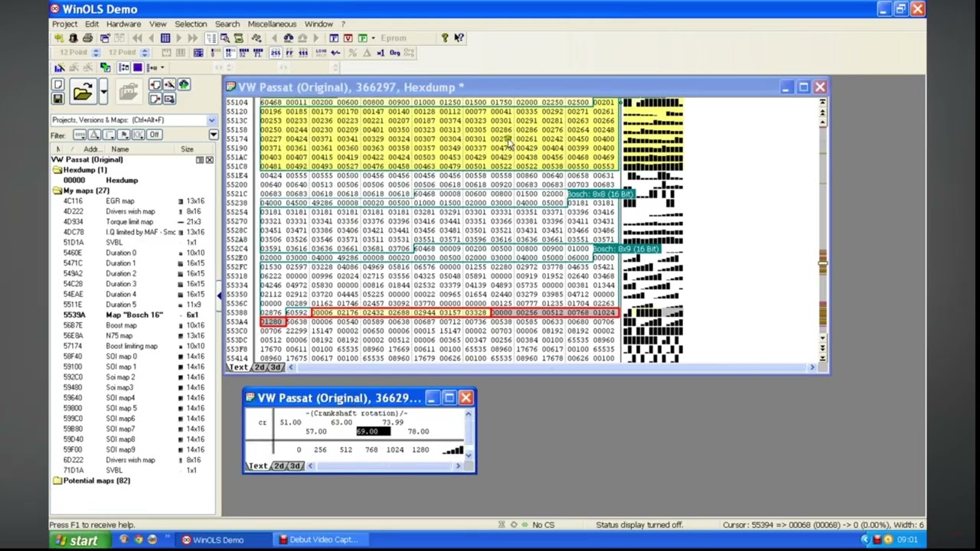The height and width of the screenshot is (551, 980).
Task: Open the Miscellaneous menu
Action: tap(272, 24)
